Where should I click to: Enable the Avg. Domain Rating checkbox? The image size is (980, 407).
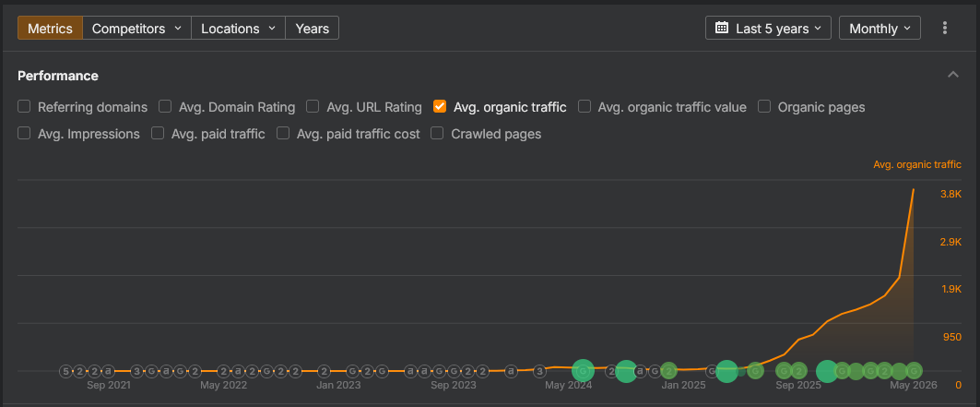165,106
